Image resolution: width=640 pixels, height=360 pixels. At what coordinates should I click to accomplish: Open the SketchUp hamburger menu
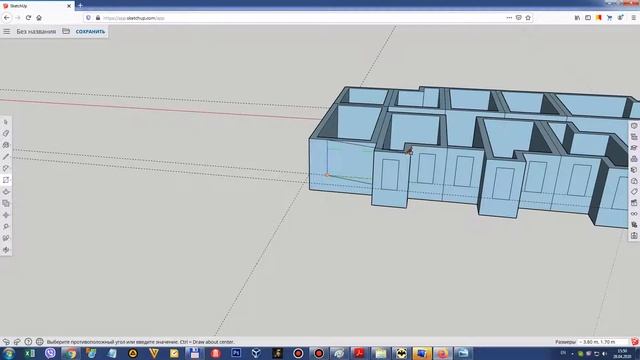tap(7, 31)
